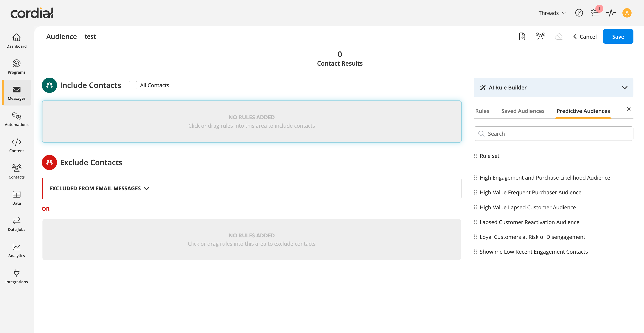Select High-Value Lapsed Customer Audience
The image size is (644, 333).
(x=528, y=207)
